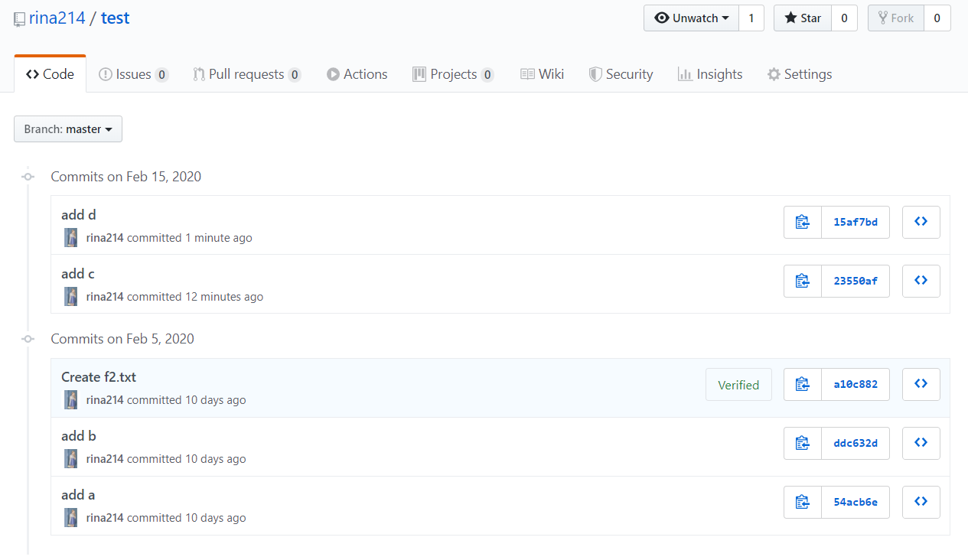Viewport: 968px width, 560px height.
Task: Click the Verified badge on Create f2.txt
Action: pyautogui.click(x=738, y=385)
